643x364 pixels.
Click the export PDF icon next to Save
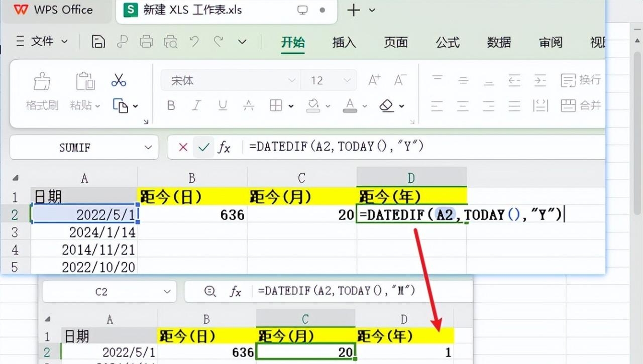123,42
